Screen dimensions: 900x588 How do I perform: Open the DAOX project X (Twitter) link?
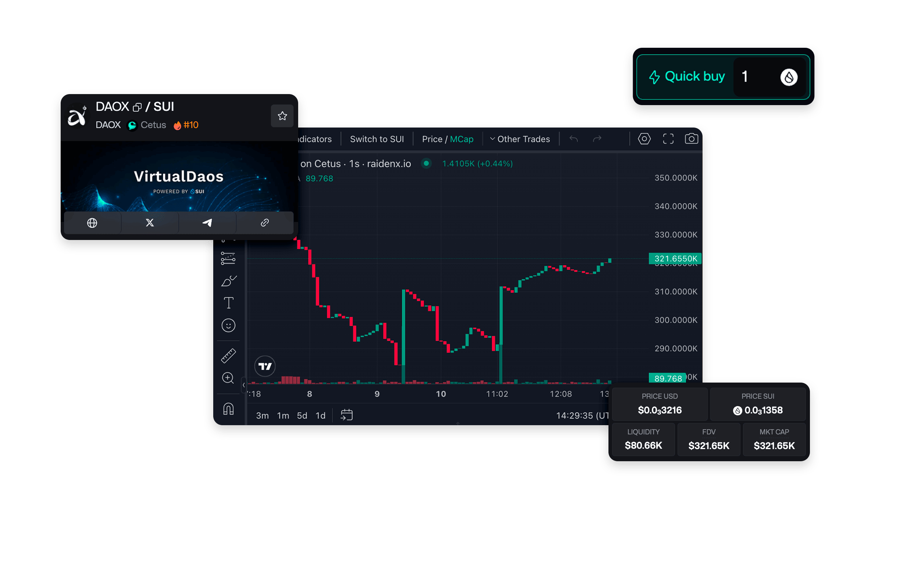pyautogui.click(x=149, y=223)
